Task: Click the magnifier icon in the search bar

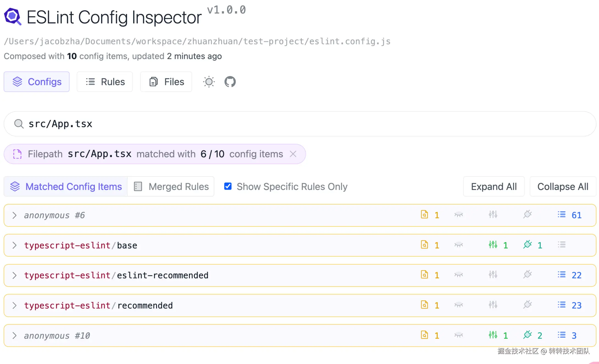Action: (18, 124)
